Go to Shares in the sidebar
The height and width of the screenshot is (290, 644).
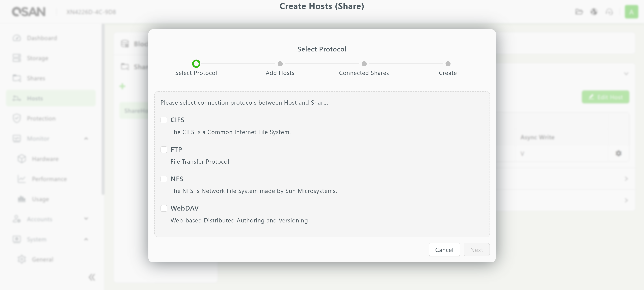pos(36,78)
